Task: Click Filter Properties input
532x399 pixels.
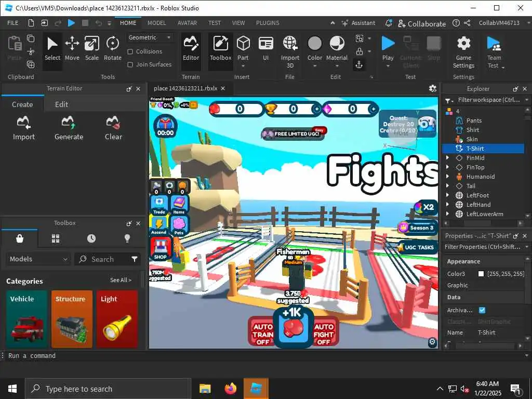Action: pos(483,247)
